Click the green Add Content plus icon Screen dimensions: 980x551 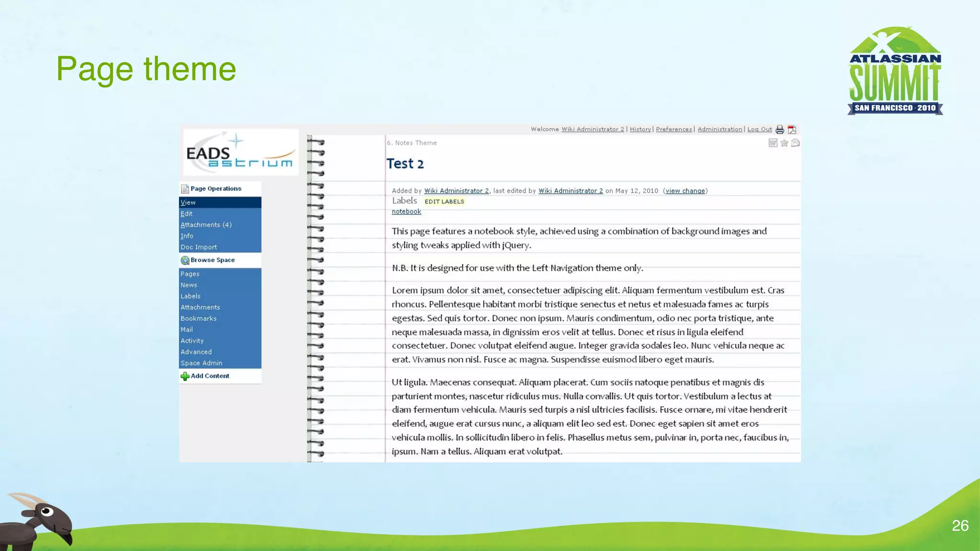click(185, 376)
